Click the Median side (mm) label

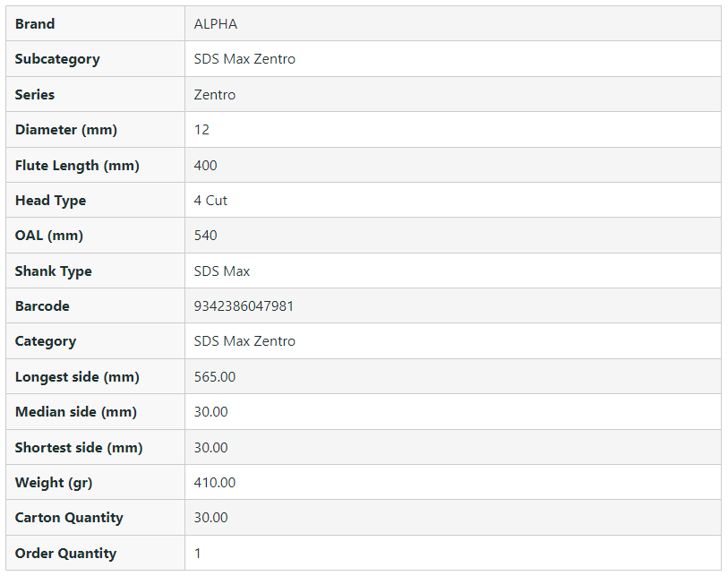76,412
